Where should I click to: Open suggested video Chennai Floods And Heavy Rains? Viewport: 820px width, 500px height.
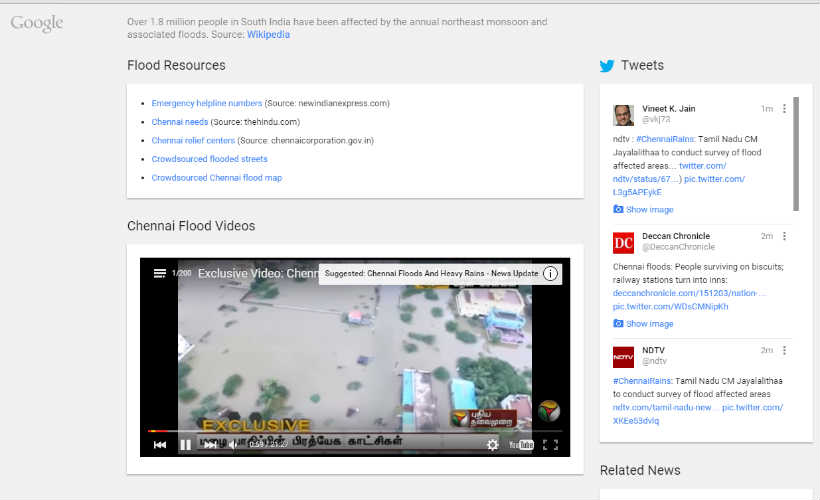tap(431, 274)
